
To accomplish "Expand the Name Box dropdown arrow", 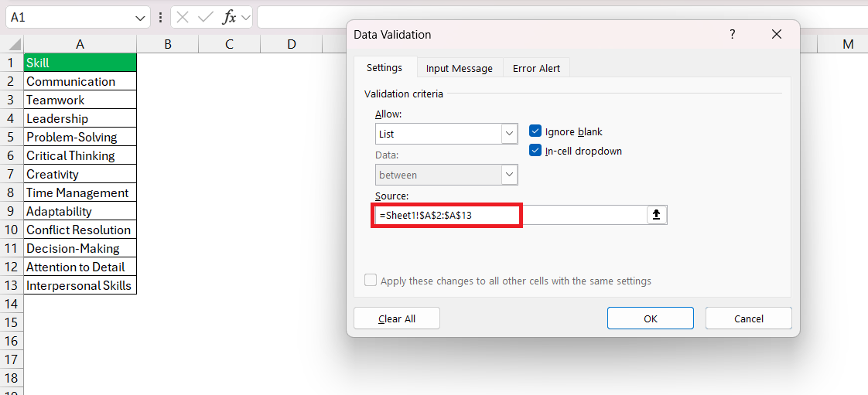I will [140, 18].
